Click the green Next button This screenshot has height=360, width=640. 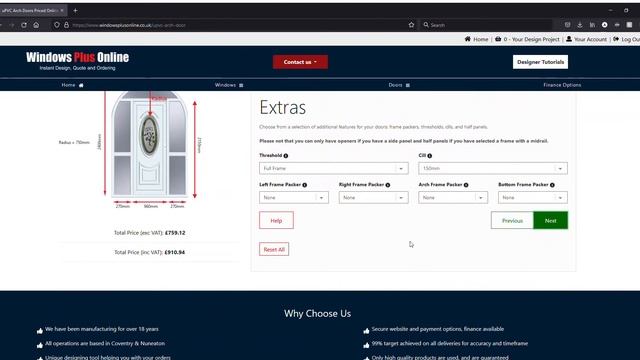click(550, 220)
